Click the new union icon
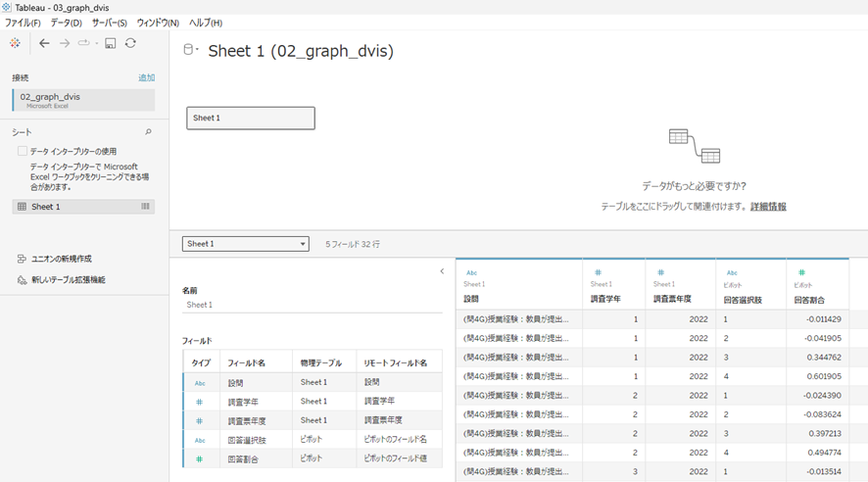 tap(22, 259)
